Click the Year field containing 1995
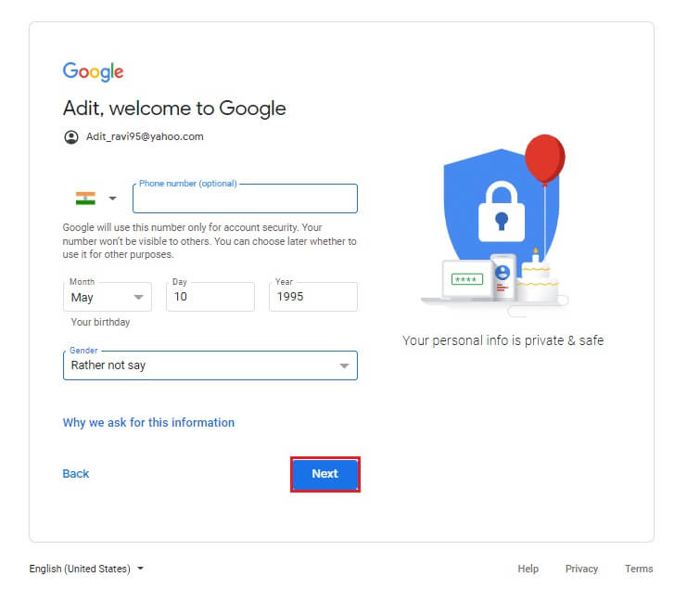 [312, 297]
